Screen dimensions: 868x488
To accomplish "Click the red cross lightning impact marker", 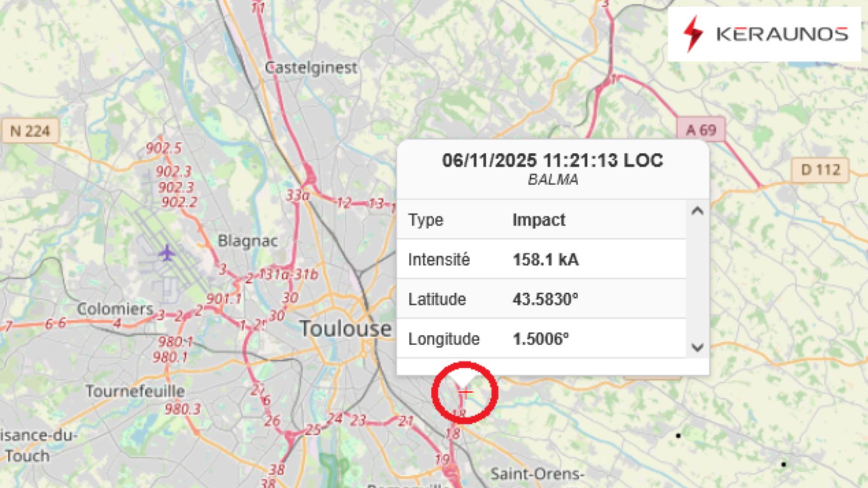I will [465, 392].
